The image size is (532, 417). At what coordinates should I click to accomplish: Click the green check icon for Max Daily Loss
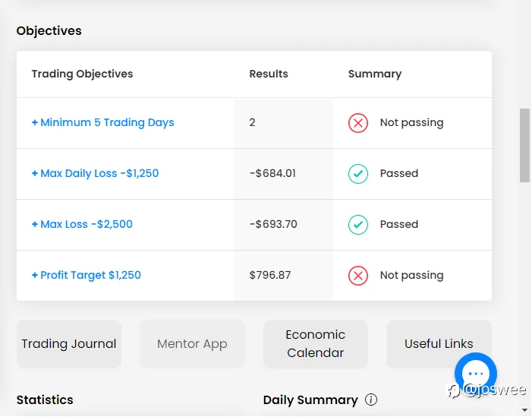pyautogui.click(x=358, y=174)
